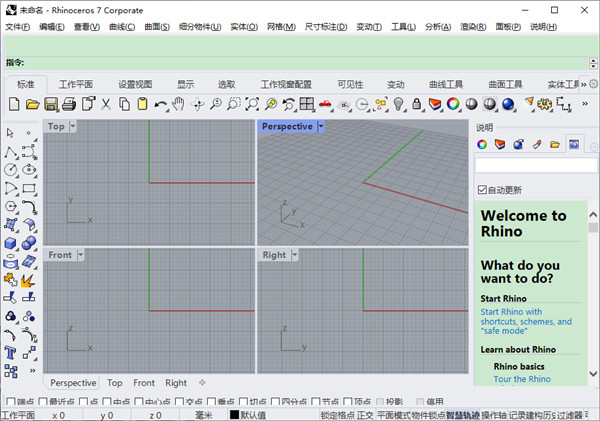Click the New file icon
This screenshot has width=600, height=421.
[x=14, y=104]
